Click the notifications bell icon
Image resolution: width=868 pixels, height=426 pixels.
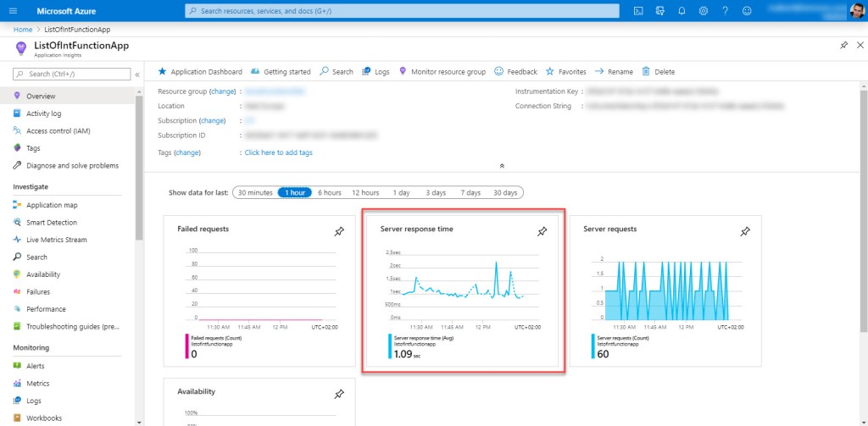[x=682, y=11]
